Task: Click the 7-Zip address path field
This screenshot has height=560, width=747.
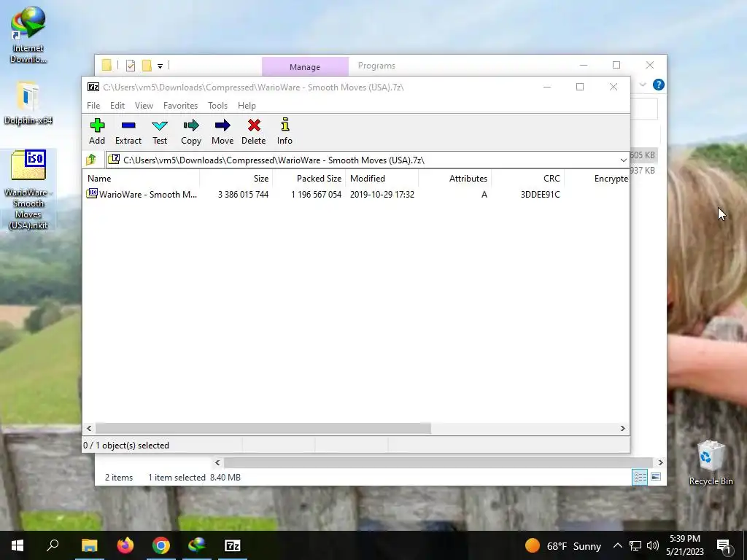Action: 368,160
